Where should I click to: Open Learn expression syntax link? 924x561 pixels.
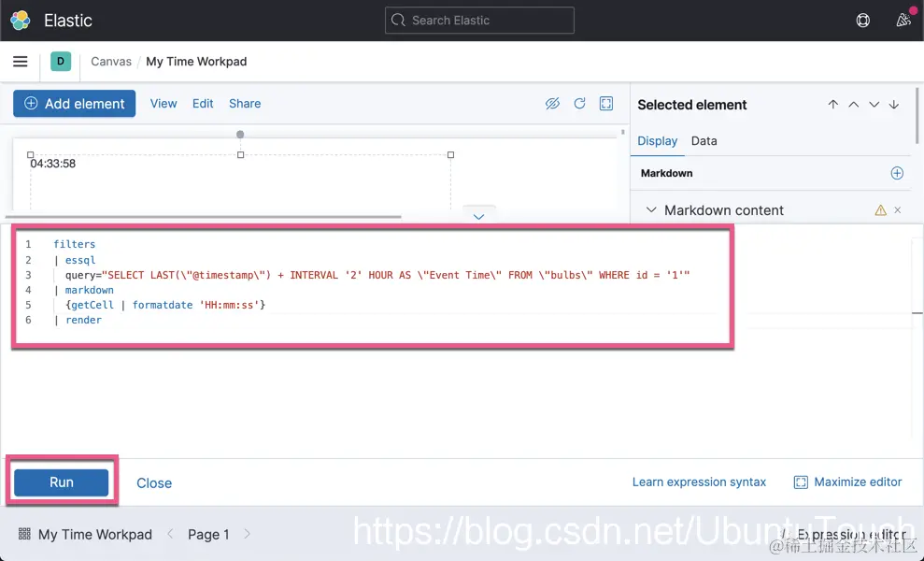[x=699, y=482]
